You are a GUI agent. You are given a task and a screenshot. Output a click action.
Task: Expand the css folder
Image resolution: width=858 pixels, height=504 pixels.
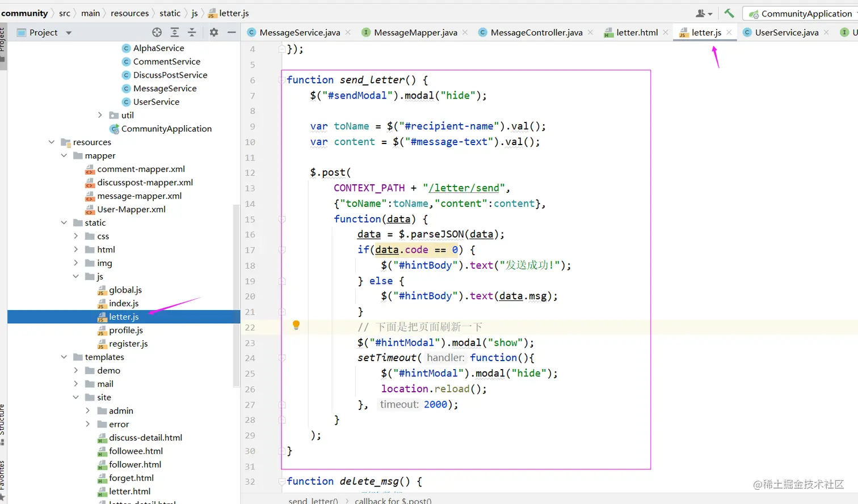[76, 236]
